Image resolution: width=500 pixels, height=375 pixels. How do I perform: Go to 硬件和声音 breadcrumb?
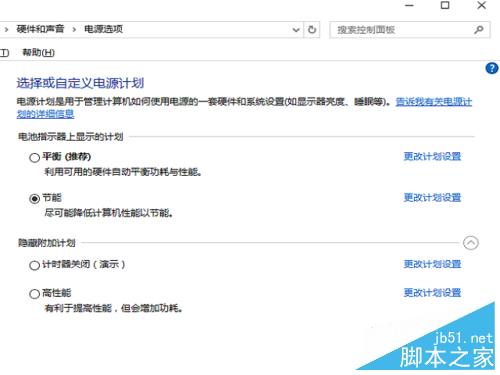(40, 29)
